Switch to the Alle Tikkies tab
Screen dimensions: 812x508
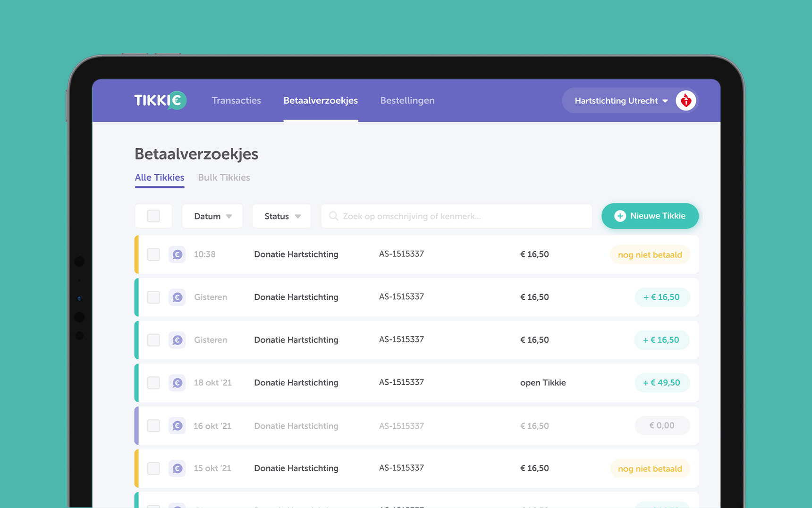pos(160,178)
